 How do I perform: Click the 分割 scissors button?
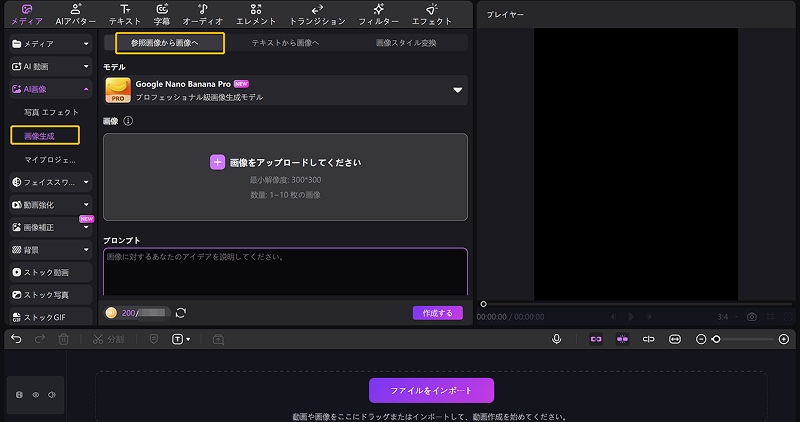108,339
